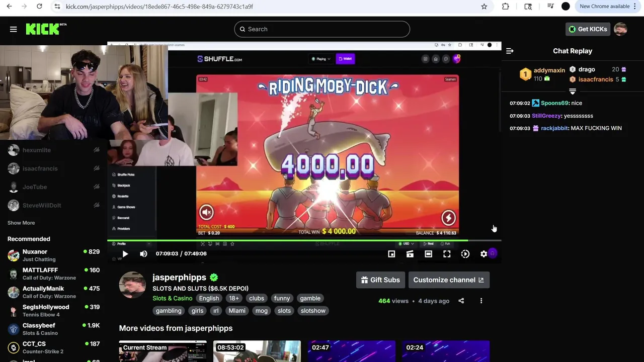Image resolution: width=644 pixels, height=362 pixels.
Task: Share the video via share icon
Action: click(x=461, y=301)
